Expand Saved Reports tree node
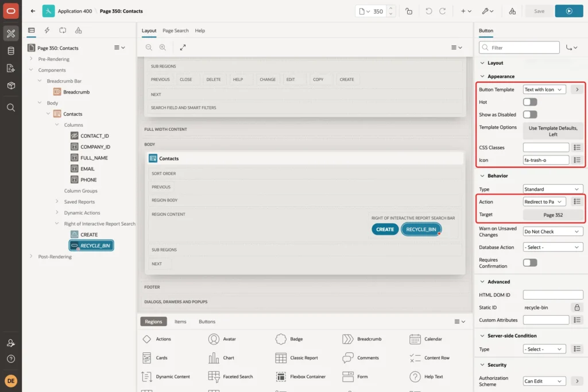This screenshot has width=588, height=392. (57, 201)
